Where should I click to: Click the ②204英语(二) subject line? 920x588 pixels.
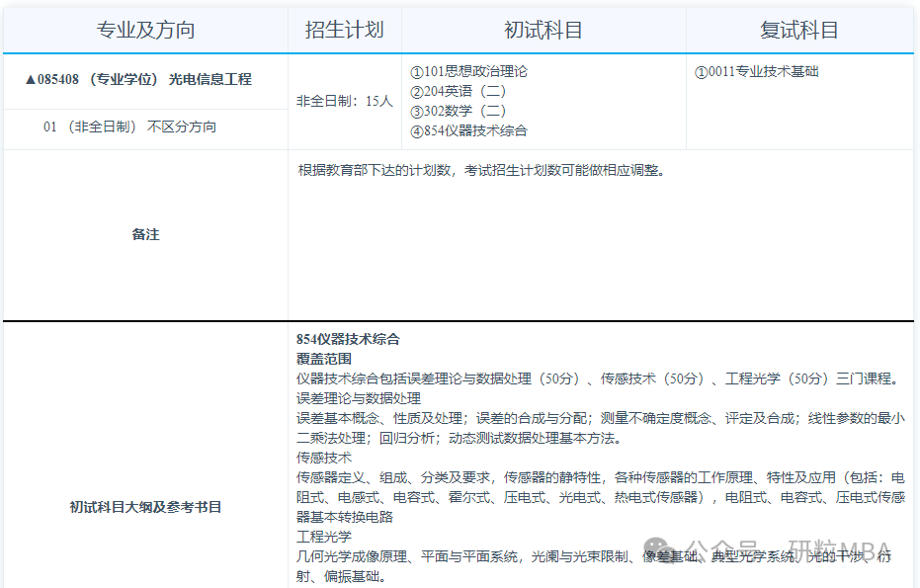(458, 91)
